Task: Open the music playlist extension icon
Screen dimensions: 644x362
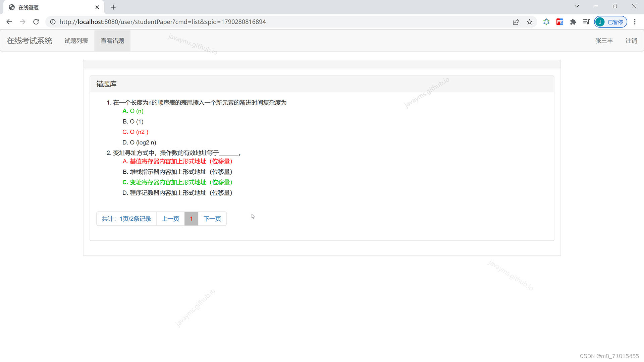Action: click(x=586, y=22)
